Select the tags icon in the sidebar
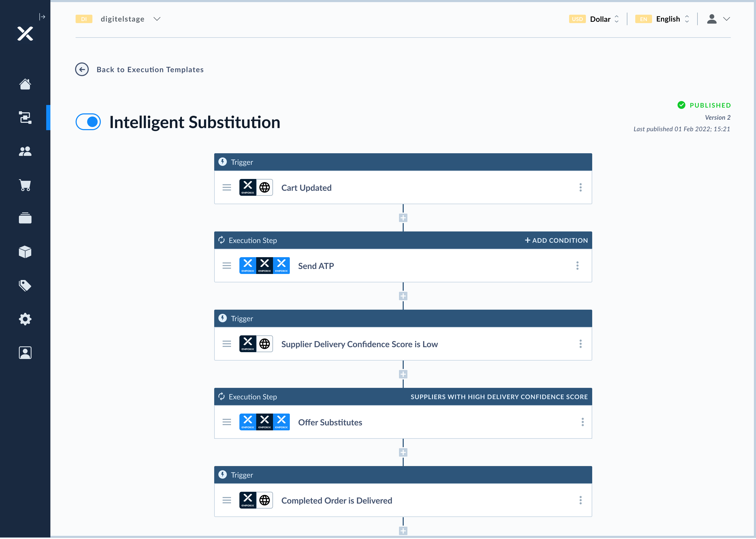Image resolution: width=756 pixels, height=539 pixels. coord(25,286)
